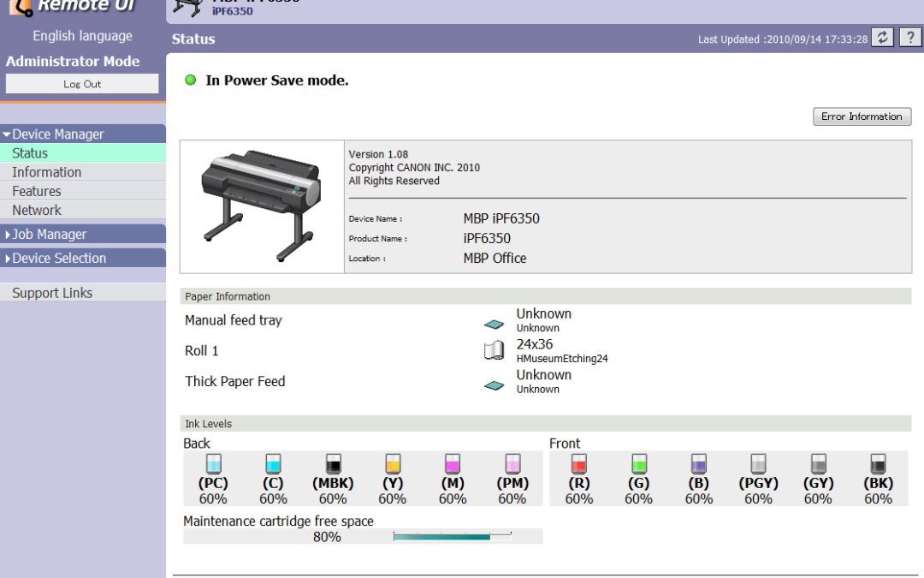Click the maintenance cartridge free space bar

[452, 537]
